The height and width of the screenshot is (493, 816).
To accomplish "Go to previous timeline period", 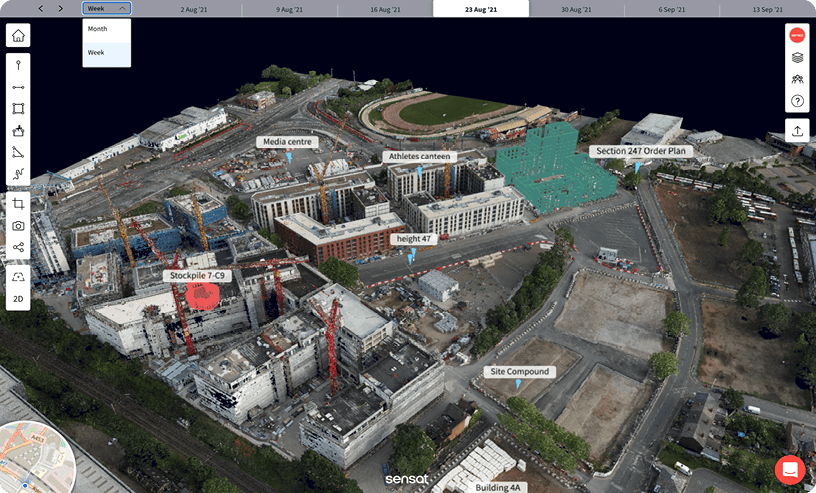I will point(41,8).
